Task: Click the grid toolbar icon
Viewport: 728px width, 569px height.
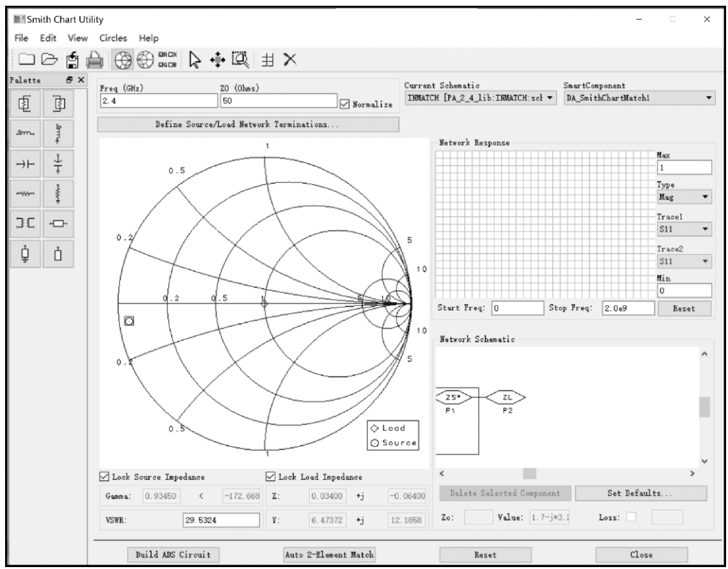Action: (268, 60)
